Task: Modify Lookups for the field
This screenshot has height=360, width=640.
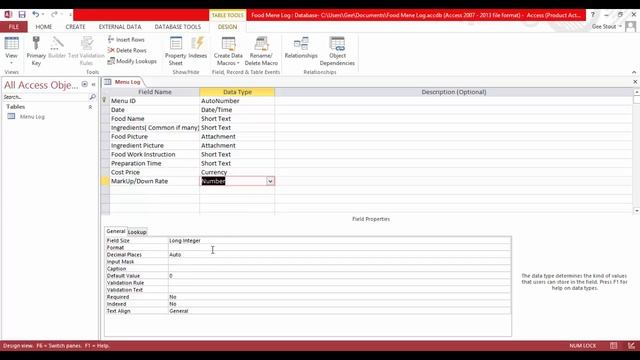Action: click(132, 61)
